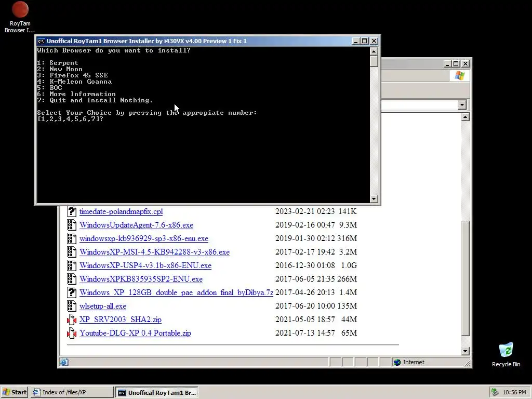Viewport: 532px width, 399px height.
Task: Click the archive icon beside XP_SRV2003_SHA2.zip
Action: [x=72, y=320]
